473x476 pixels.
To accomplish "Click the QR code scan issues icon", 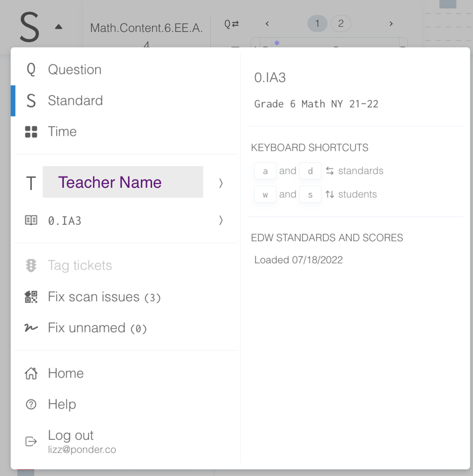I will (x=31, y=297).
